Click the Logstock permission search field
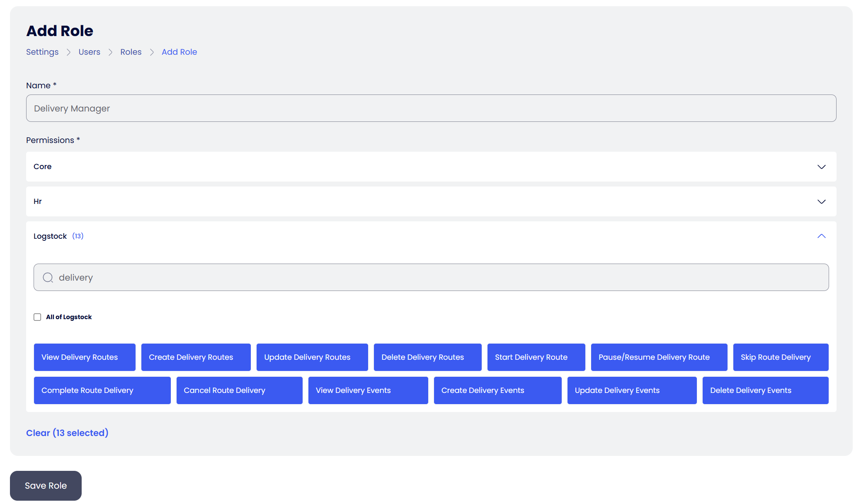 pyautogui.click(x=439, y=277)
